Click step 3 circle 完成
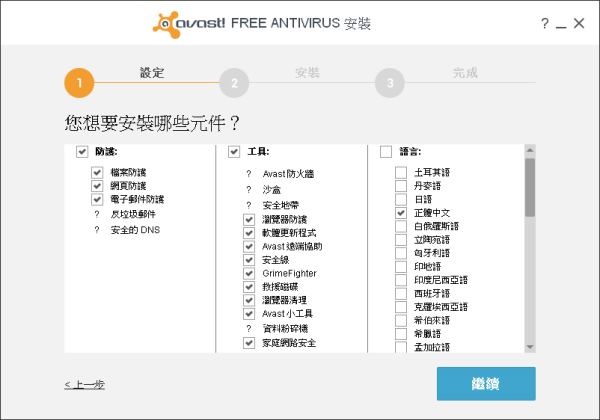The width and height of the screenshot is (600, 420). [x=390, y=83]
